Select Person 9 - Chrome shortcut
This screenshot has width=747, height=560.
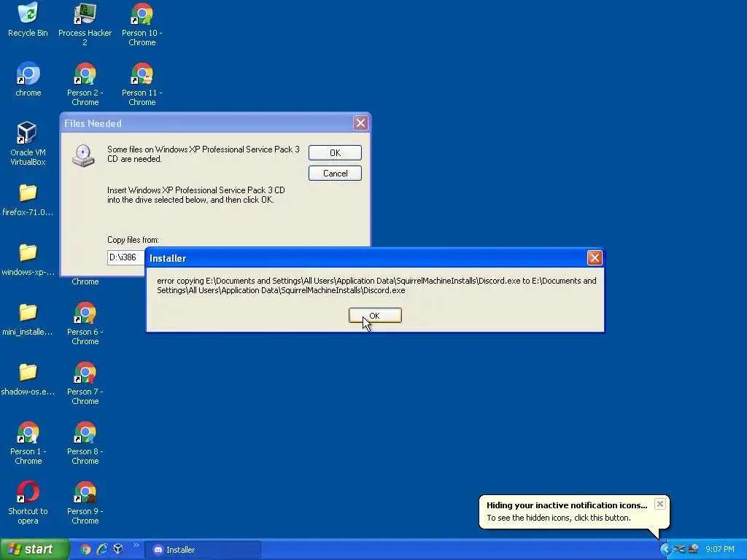[x=85, y=503]
